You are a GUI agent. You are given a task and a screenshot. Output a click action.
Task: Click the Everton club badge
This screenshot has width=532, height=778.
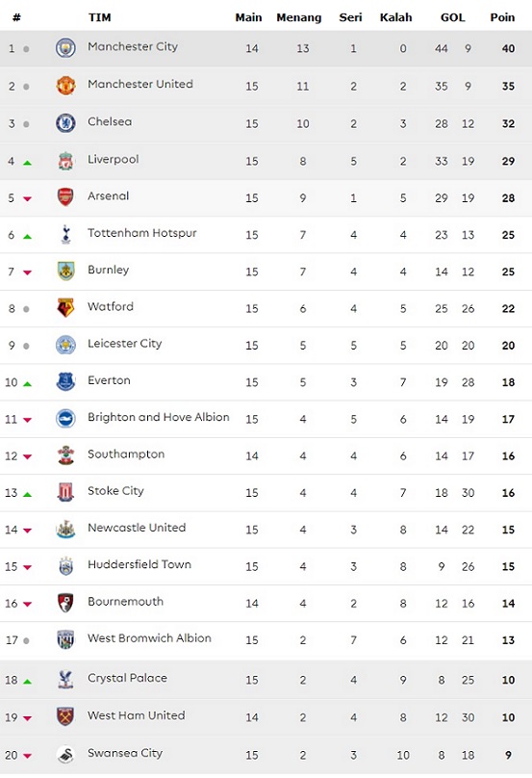(x=65, y=381)
